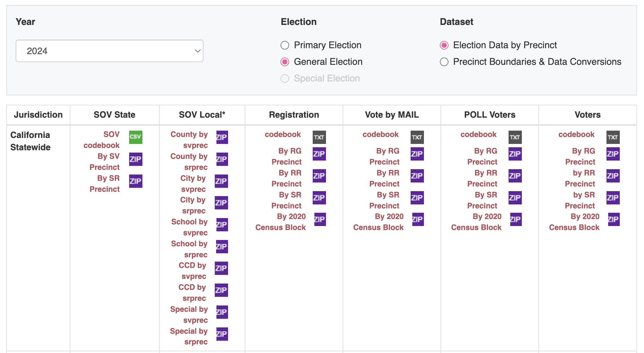Open POLL Voters By 2020 Census Block link
Viewport: 644px width, 353px height.
point(476,222)
